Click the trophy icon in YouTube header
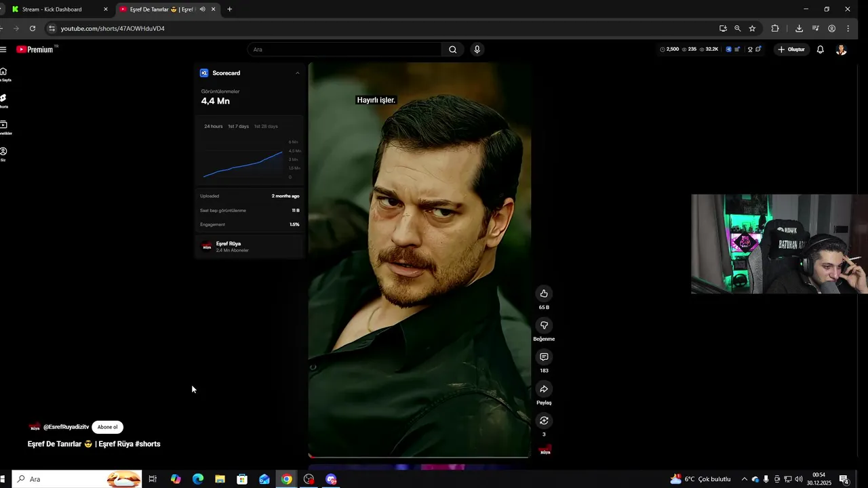 tap(750, 49)
